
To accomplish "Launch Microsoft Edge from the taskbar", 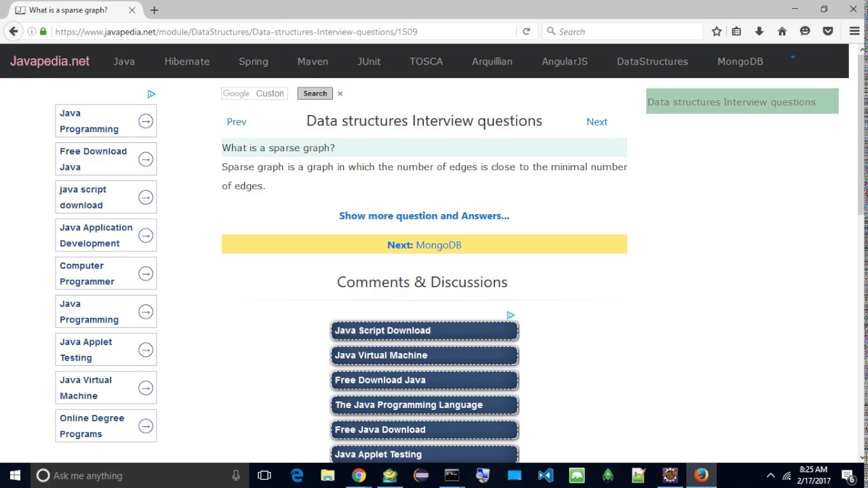I will pyautogui.click(x=296, y=475).
